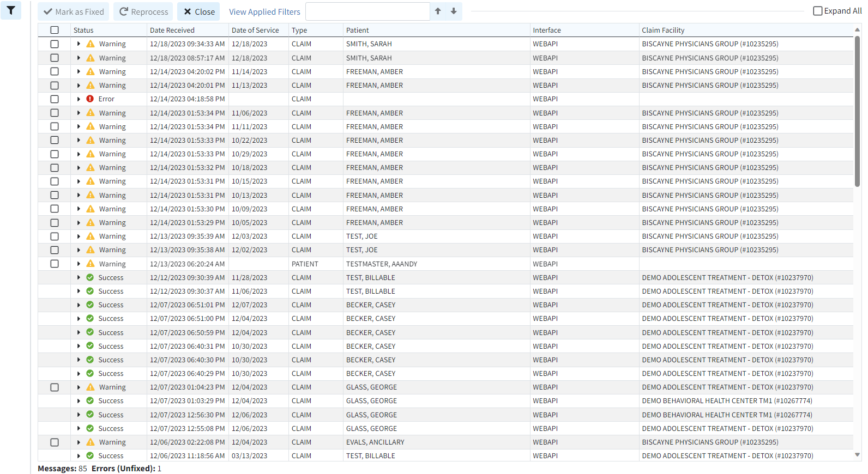
Task: Click warning icon on EVALS, ANCILLARY row
Action: click(x=91, y=442)
